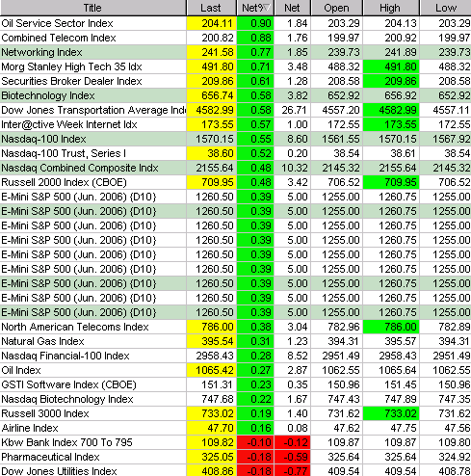
Task: Sort by the Title column header
Action: (x=92, y=8)
